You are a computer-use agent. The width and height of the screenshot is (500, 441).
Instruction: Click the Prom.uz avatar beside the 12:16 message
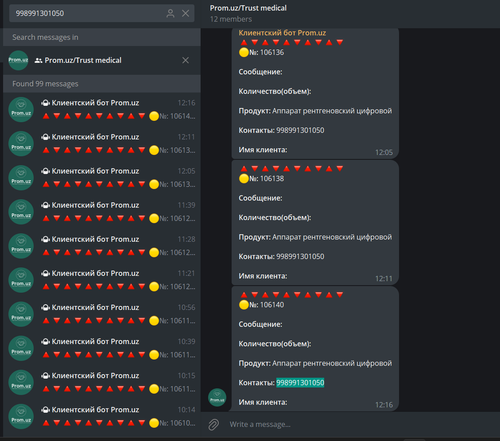pyautogui.click(x=217, y=397)
